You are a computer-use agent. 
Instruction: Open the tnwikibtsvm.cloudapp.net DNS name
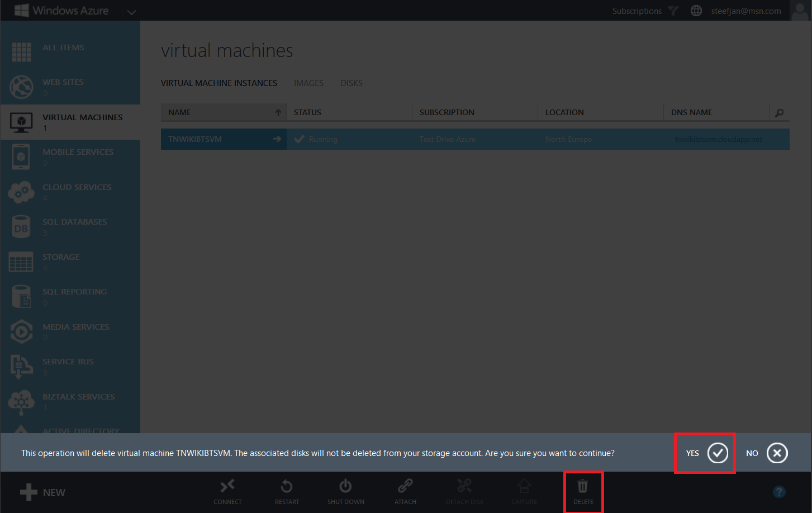[718, 139]
